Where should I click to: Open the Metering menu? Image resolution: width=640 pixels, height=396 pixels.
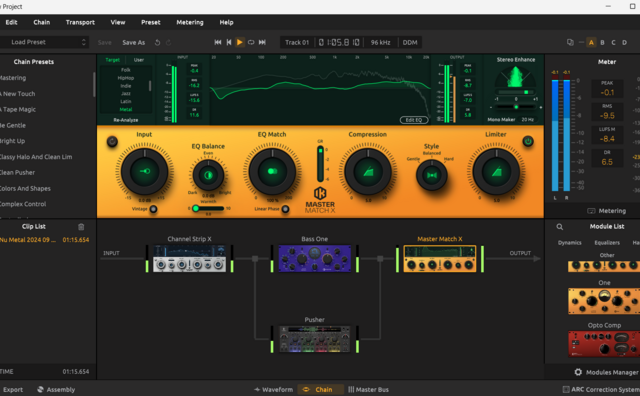190,22
